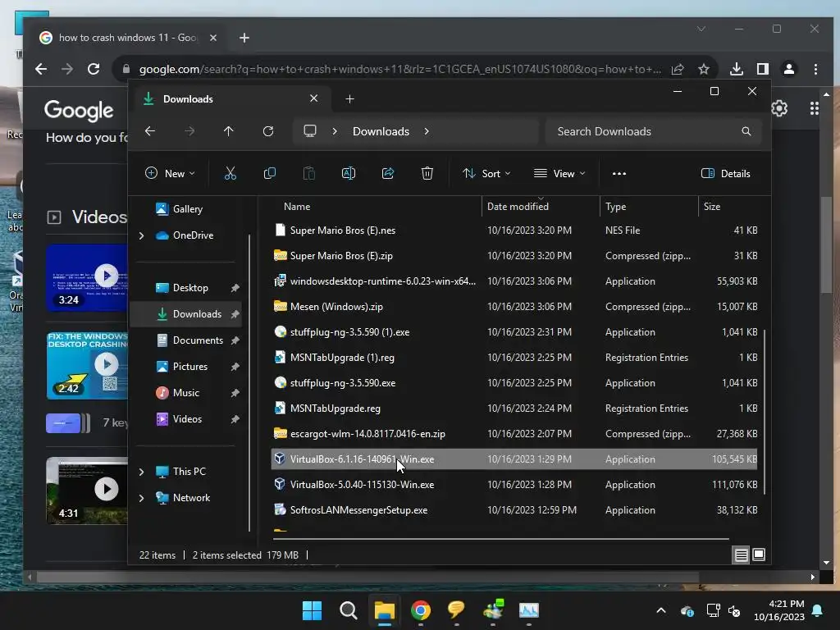This screenshot has width=840, height=630.
Task: Open Chrome profile icon
Action: pyautogui.click(x=789, y=69)
